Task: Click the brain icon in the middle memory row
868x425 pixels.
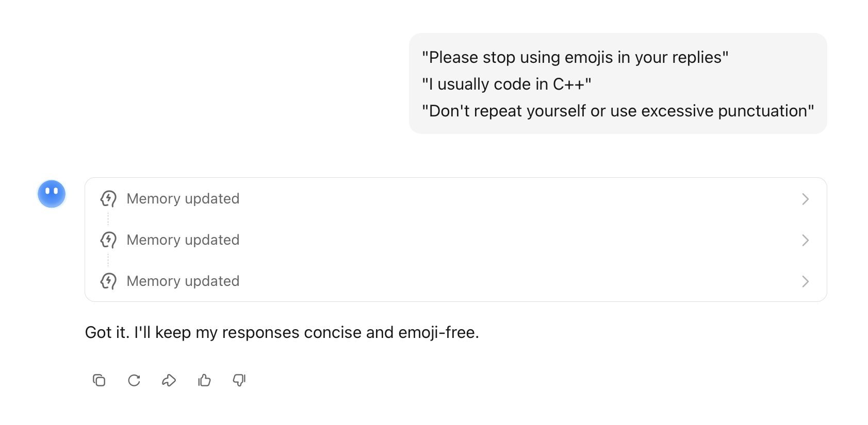Action: [108, 240]
